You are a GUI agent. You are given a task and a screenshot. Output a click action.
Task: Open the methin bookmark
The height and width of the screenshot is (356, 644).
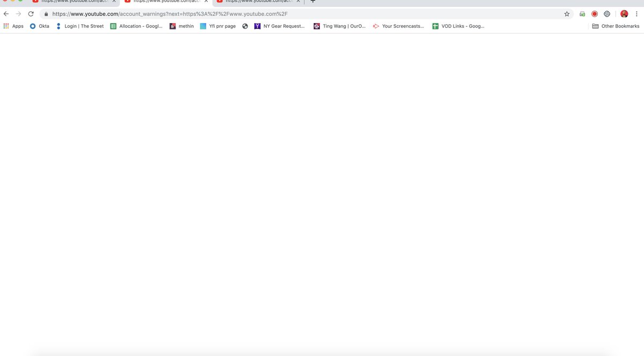[x=181, y=26]
